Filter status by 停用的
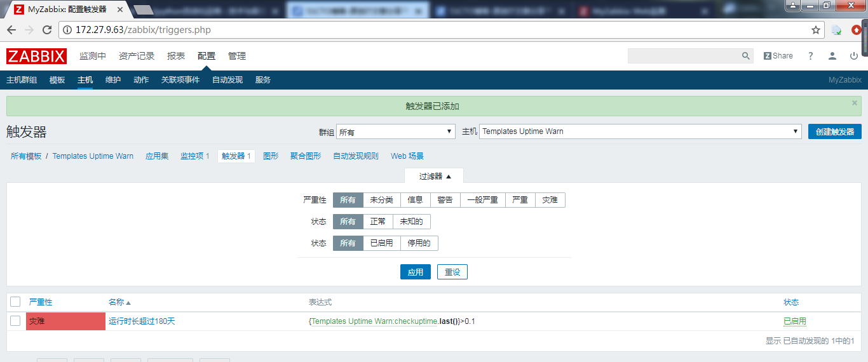The width and height of the screenshot is (868, 362). [419, 243]
